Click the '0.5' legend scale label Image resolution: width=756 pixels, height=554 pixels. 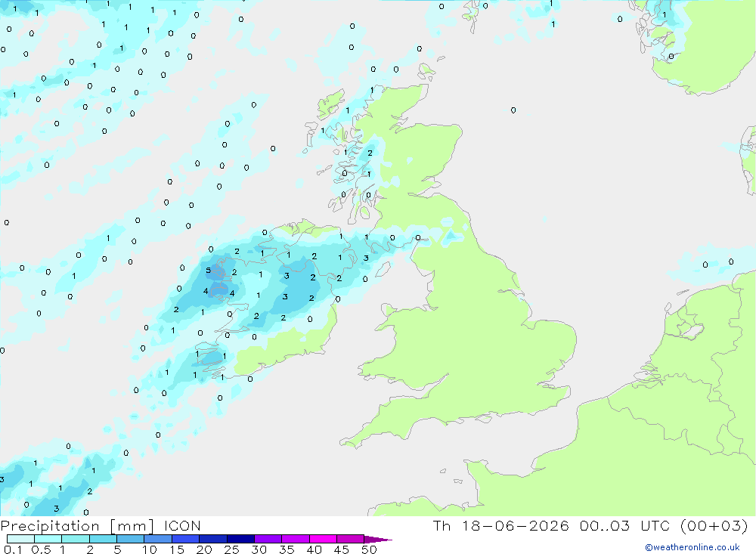pyautogui.click(x=41, y=549)
